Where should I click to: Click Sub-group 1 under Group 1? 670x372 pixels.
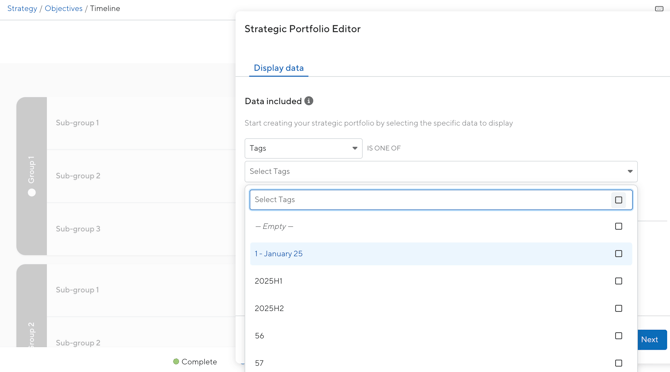pyautogui.click(x=77, y=123)
